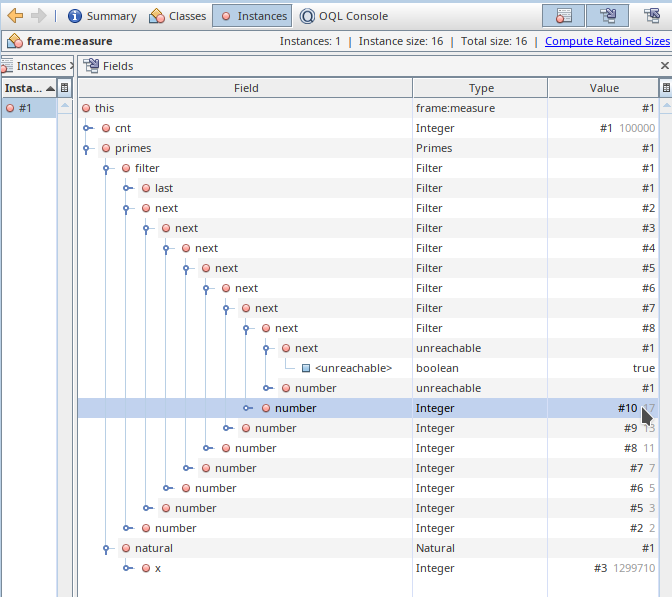The width and height of the screenshot is (672, 597).
Task: Sort by the Value column header
Action: tap(603, 88)
